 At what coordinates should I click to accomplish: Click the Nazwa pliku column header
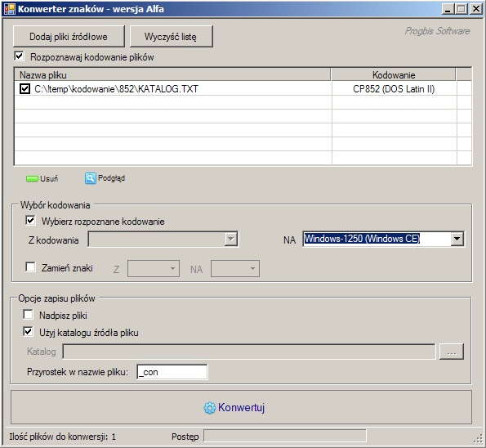pyautogui.click(x=172, y=75)
